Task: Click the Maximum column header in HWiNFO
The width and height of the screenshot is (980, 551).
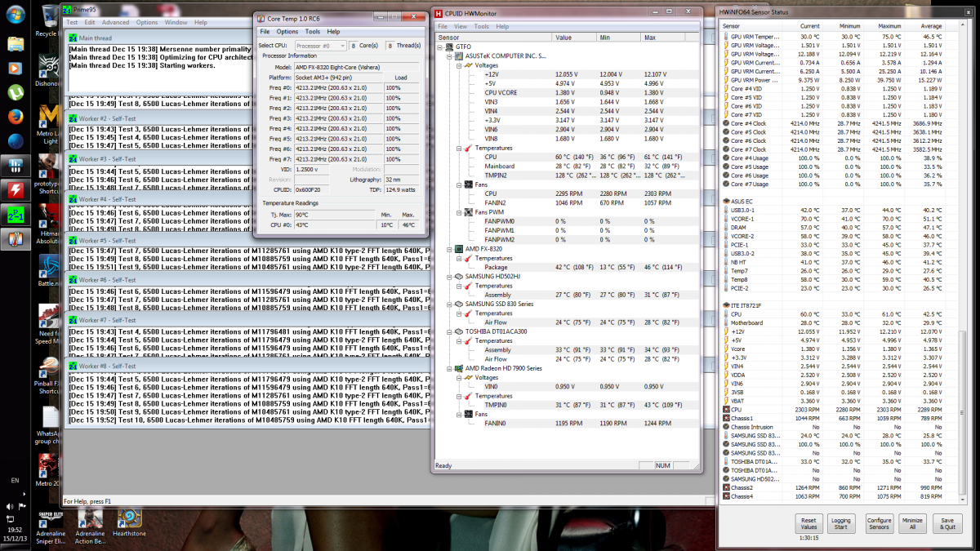Action: point(889,26)
